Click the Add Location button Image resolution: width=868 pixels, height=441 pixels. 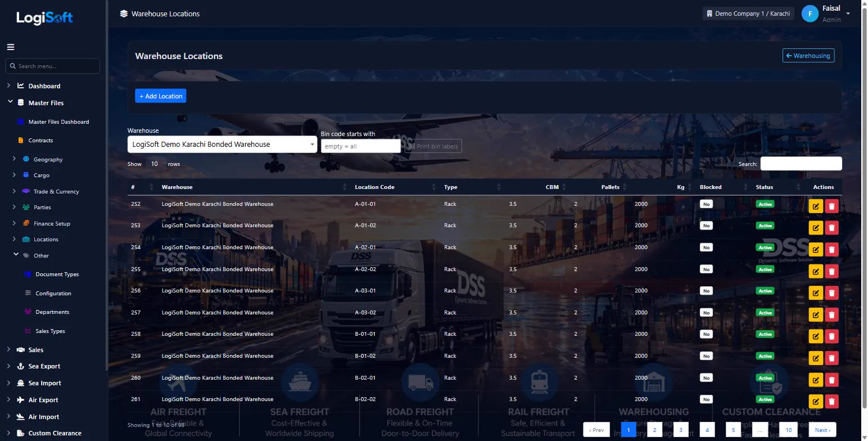click(x=161, y=96)
